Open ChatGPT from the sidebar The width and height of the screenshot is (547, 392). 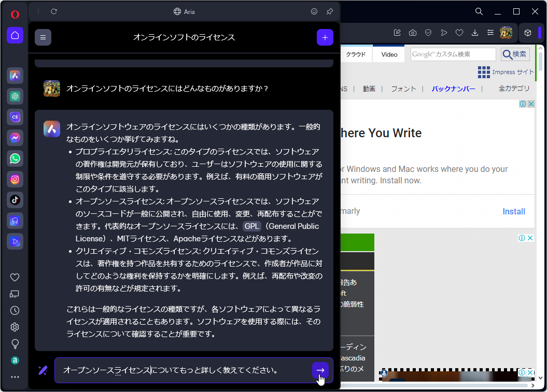pyautogui.click(x=15, y=96)
